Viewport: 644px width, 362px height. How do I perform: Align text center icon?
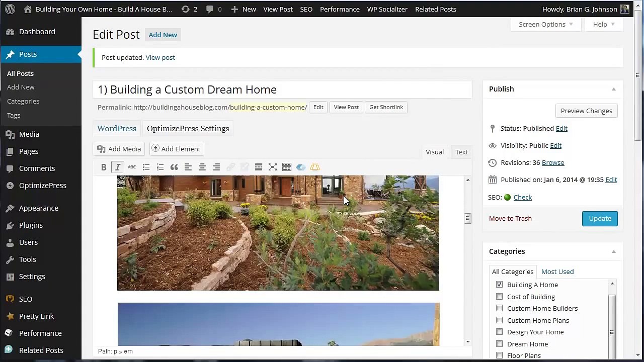tap(202, 167)
